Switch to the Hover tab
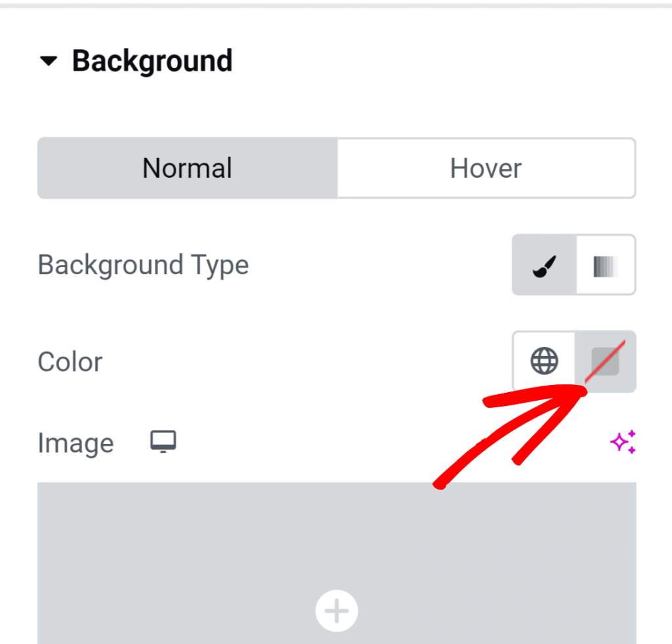672x644 pixels. [x=486, y=168]
